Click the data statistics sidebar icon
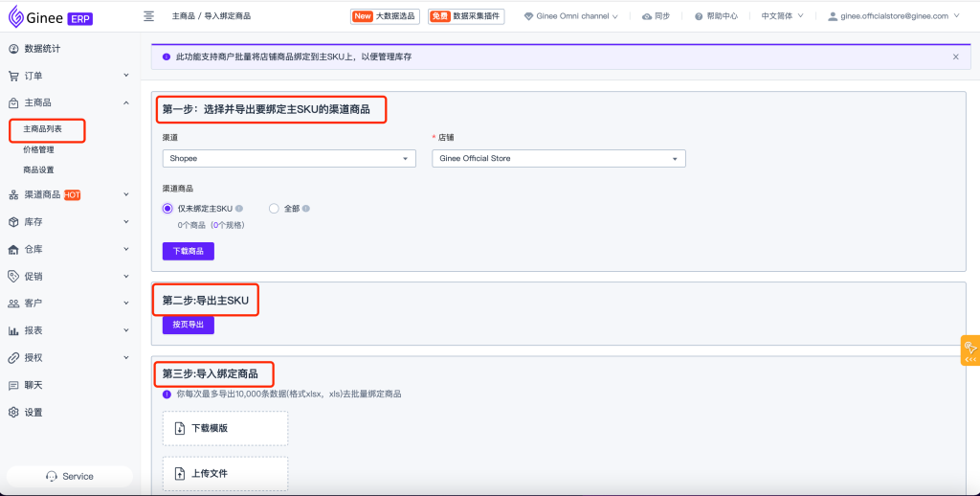 [13, 48]
